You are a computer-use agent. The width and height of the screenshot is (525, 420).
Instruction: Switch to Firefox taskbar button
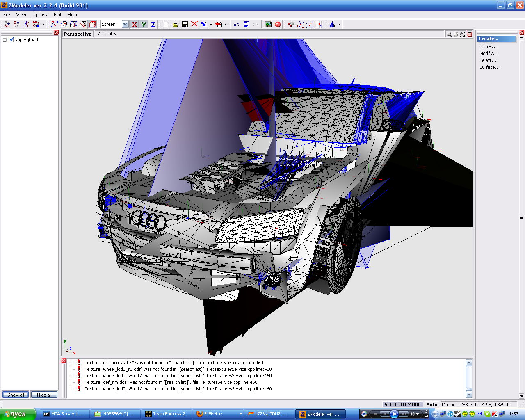point(219,414)
